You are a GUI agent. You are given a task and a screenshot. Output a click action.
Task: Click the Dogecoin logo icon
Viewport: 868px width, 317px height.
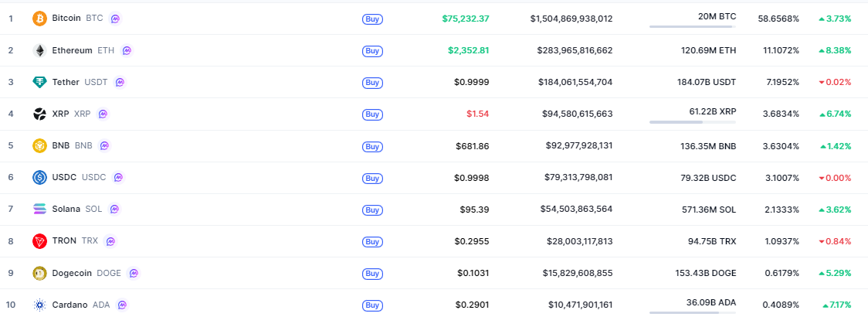click(x=39, y=273)
